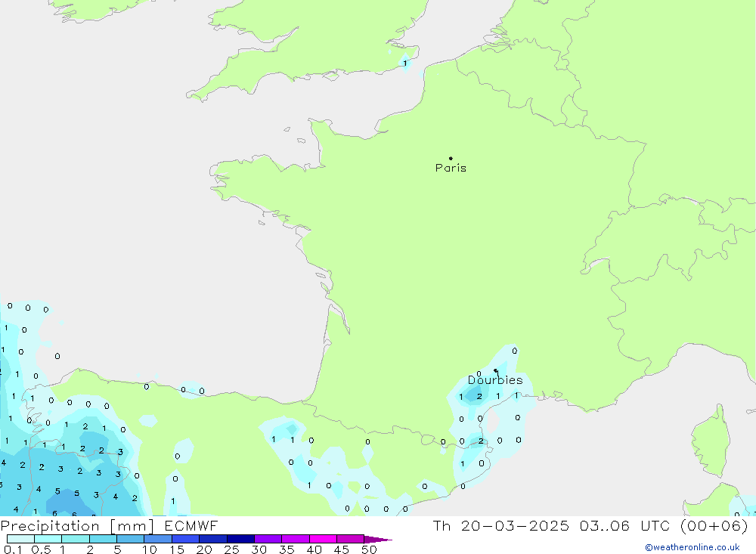Click the '(00+06)' forecast run label
Viewport: 756px width, 554px height.
714,525
